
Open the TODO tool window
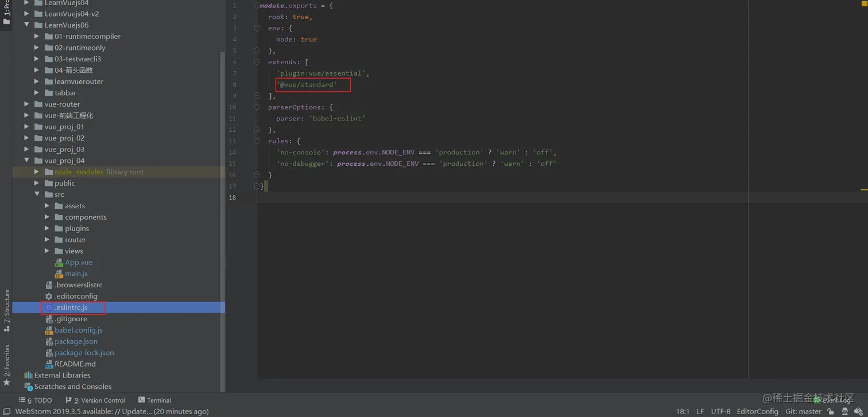tap(35, 400)
